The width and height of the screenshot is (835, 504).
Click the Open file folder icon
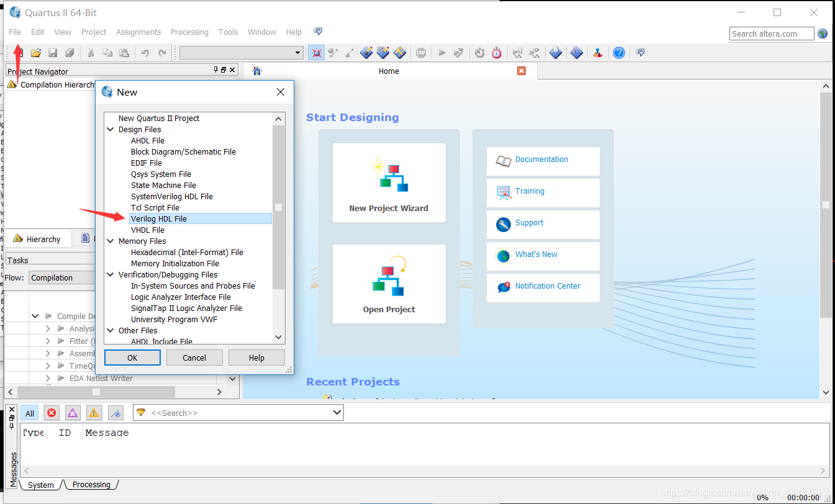[x=36, y=53]
